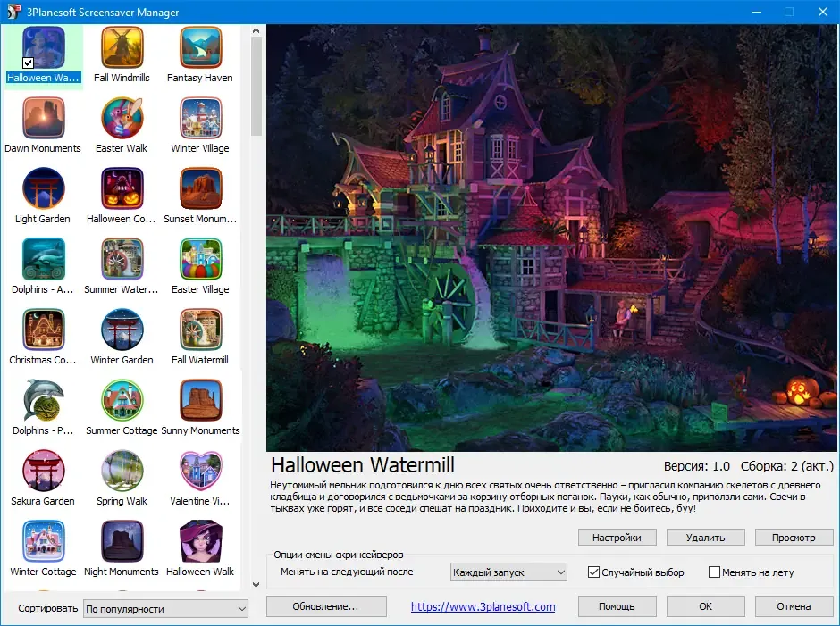
Task: Choose the Dolphins - A... screensaver icon
Action: tap(44, 259)
